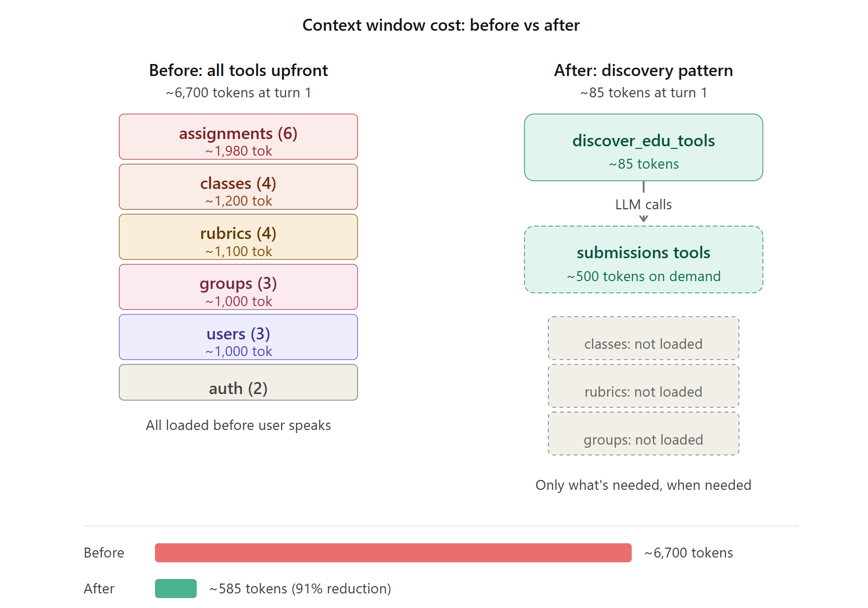
Task: Click heading 'Before: all tools upfront'
Action: (238, 70)
